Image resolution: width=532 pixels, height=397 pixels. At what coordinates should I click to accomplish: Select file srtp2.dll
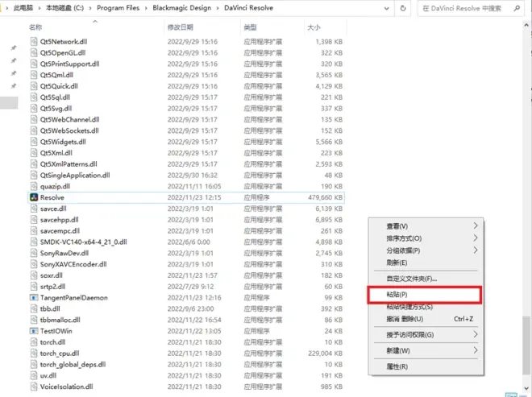[x=52, y=287]
